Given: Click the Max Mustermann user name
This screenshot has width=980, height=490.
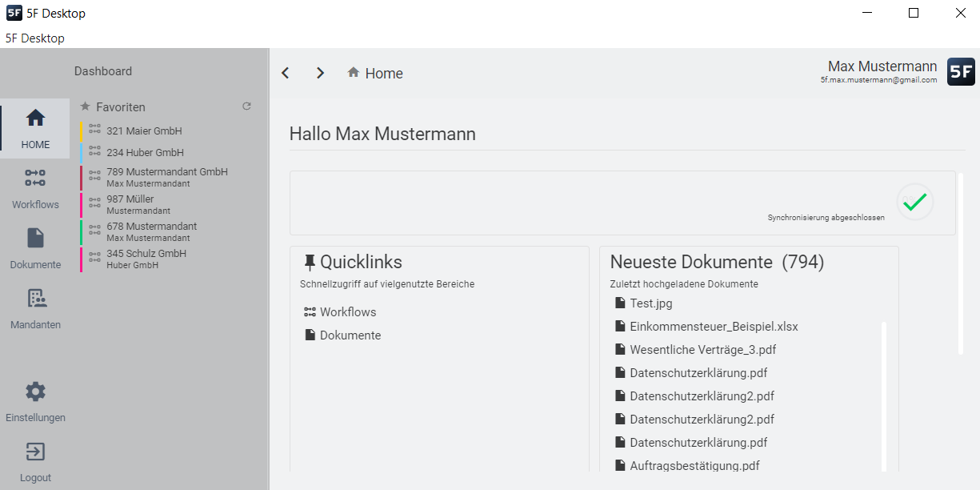Looking at the screenshot, I should click(x=882, y=66).
